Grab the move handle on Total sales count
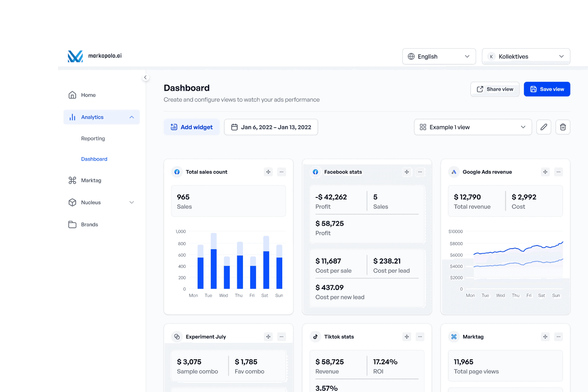588x392 pixels. [268, 172]
